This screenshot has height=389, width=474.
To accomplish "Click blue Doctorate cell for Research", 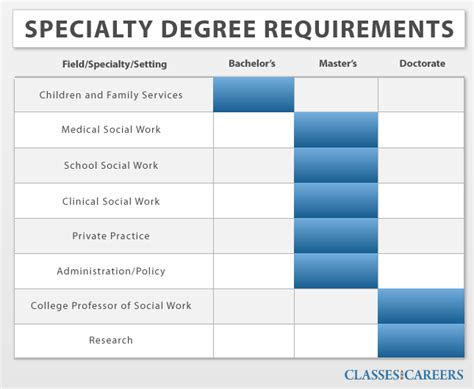I will [x=421, y=341].
